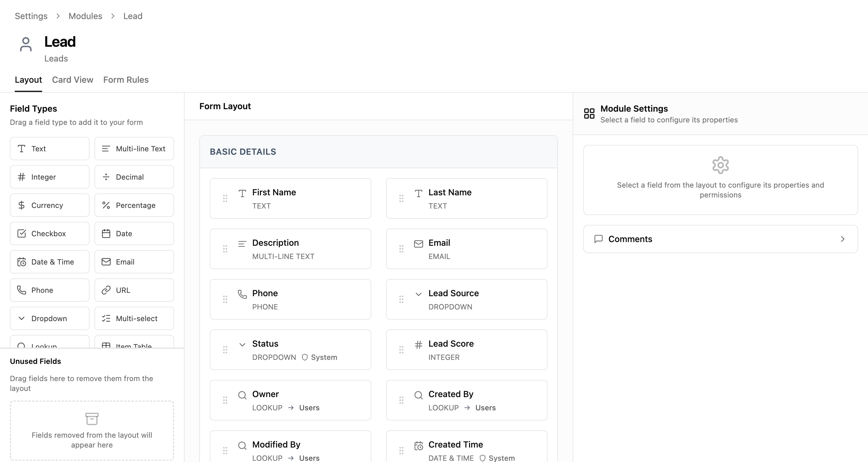Click the BASIC DETAILS section header
Image resolution: width=868 pixels, height=462 pixels.
click(378, 152)
